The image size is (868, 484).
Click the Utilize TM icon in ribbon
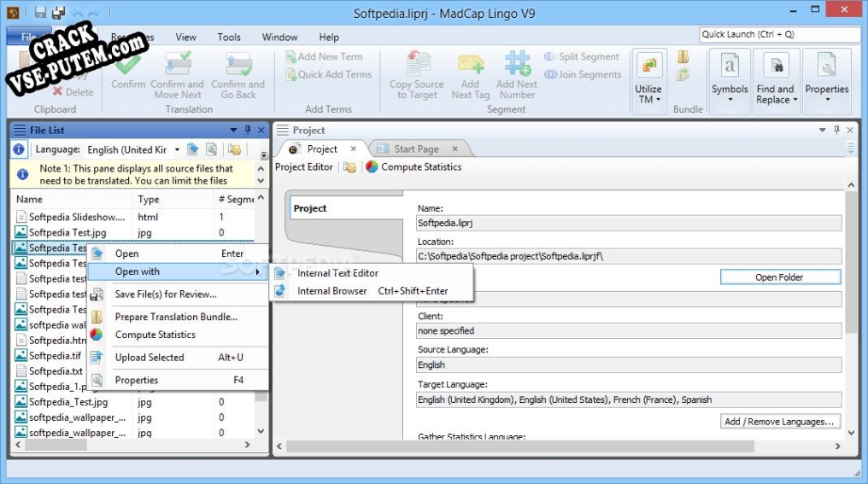click(648, 67)
